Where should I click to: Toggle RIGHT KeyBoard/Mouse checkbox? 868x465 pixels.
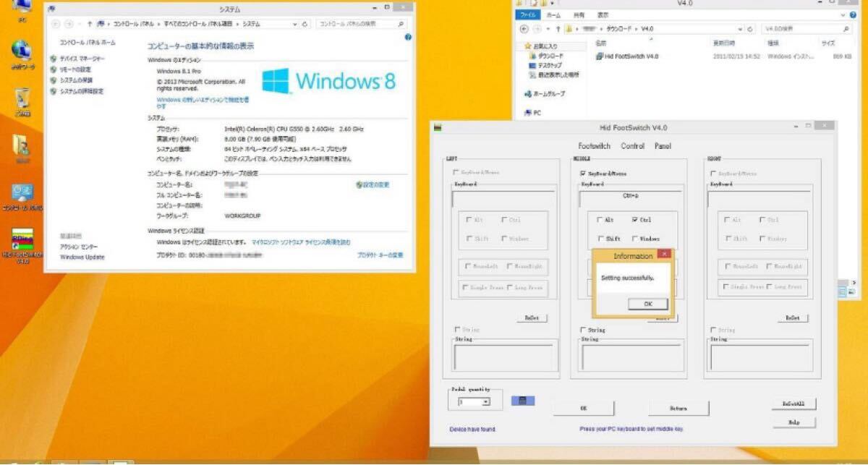[x=713, y=174]
